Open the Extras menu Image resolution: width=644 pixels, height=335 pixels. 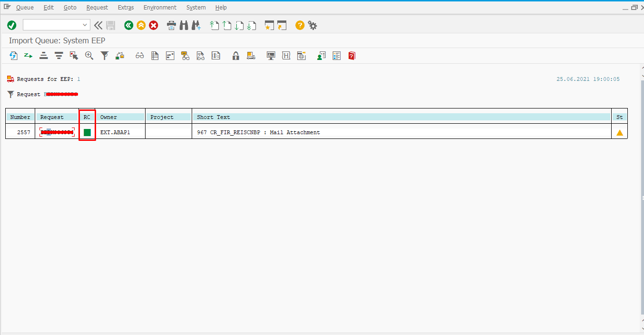tap(126, 8)
